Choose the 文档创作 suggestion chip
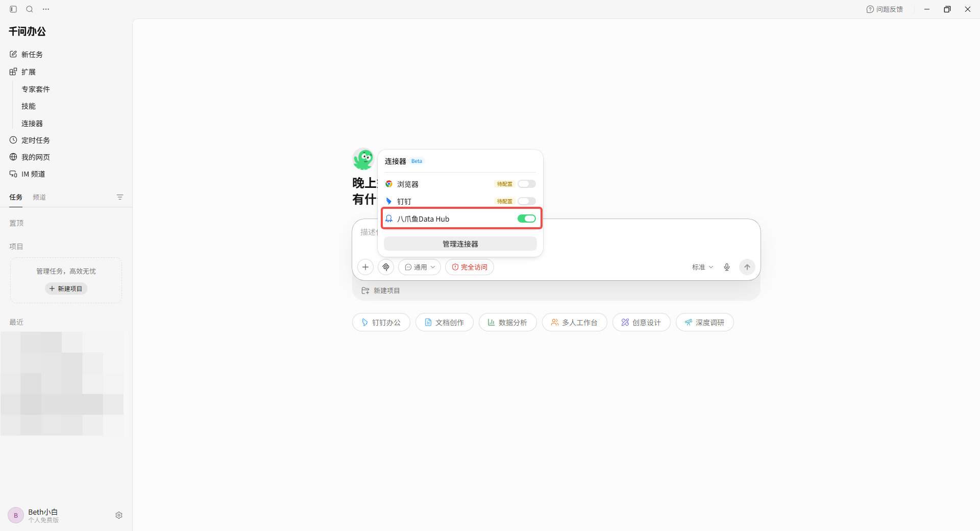The image size is (980, 531). pyautogui.click(x=445, y=322)
